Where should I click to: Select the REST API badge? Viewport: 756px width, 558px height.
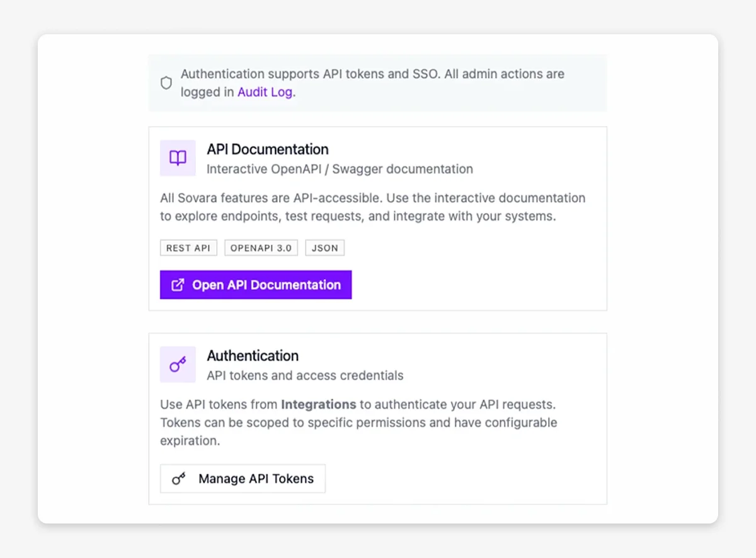click(188, 248)
